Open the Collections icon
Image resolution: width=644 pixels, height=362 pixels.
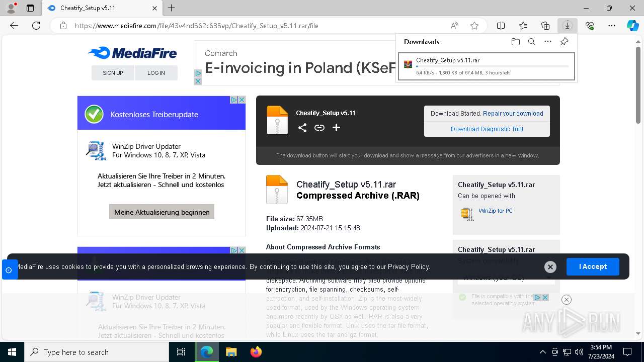point(545,26)
